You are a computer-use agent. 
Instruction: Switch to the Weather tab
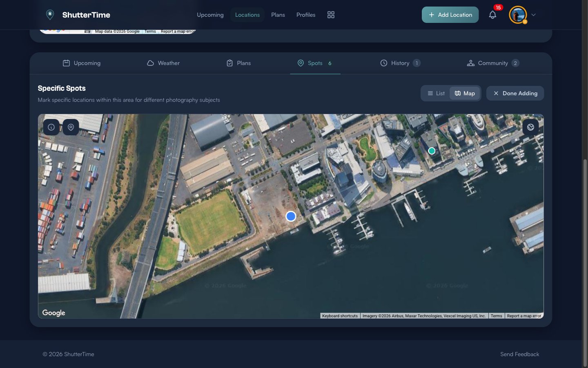[163, 63]
